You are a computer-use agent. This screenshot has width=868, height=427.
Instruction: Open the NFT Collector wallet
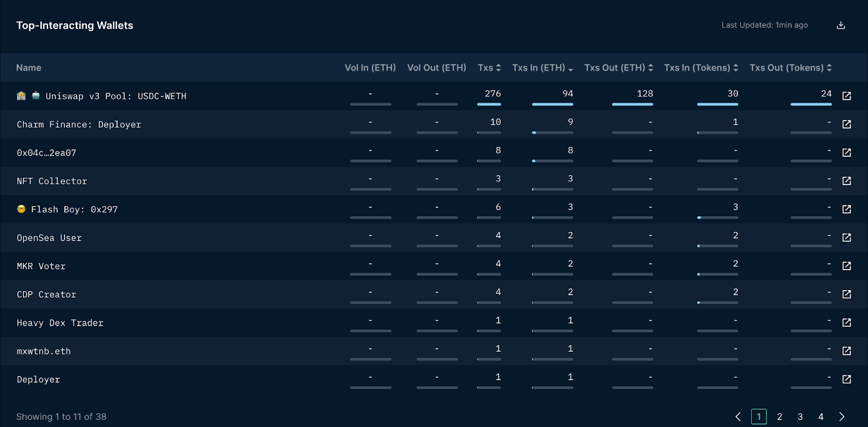coord(52,181)
